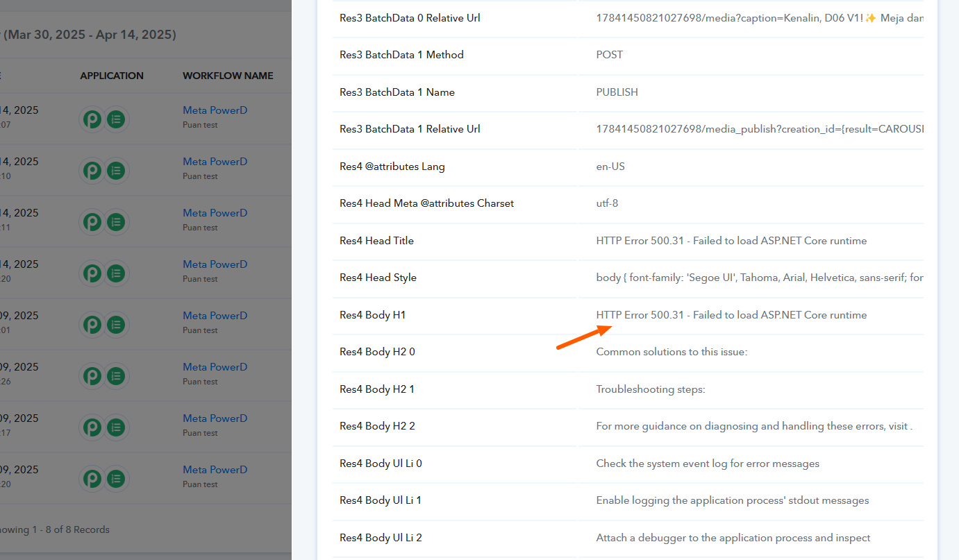This screenshot has width=959, height=560.
Task: Click the 'Res4 Body Ul Li 1' label
Action: point(381,500)
